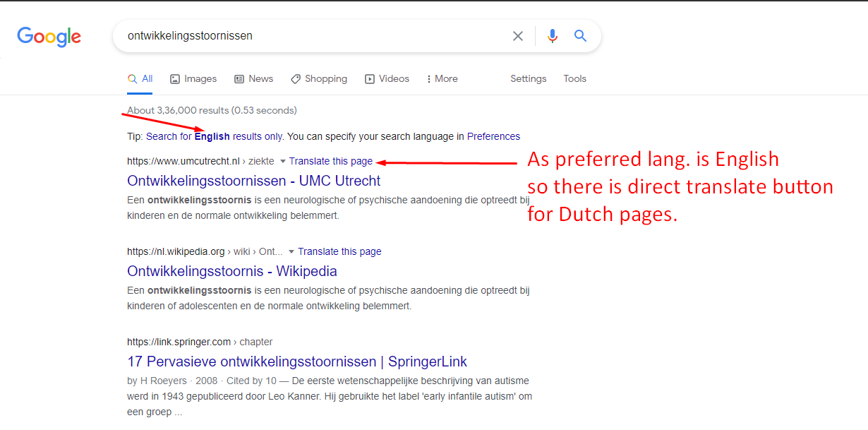Start voice search with the microphone icon
Screen dimensions: 868x430
pyautogui.click(x=553, y=36)
